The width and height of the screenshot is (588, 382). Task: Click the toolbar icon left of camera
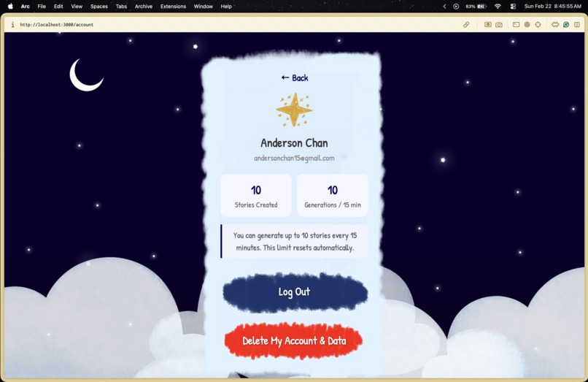point(487,24)
